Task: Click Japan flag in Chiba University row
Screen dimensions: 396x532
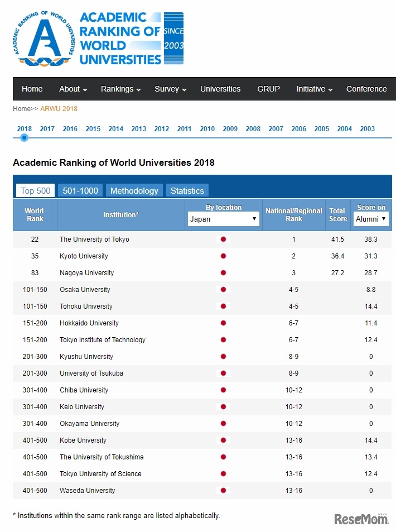Action: (223, 390)
